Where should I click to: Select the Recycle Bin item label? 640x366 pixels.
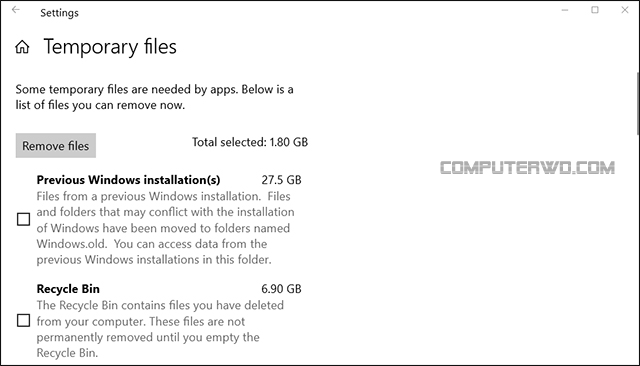pos(68,289)
